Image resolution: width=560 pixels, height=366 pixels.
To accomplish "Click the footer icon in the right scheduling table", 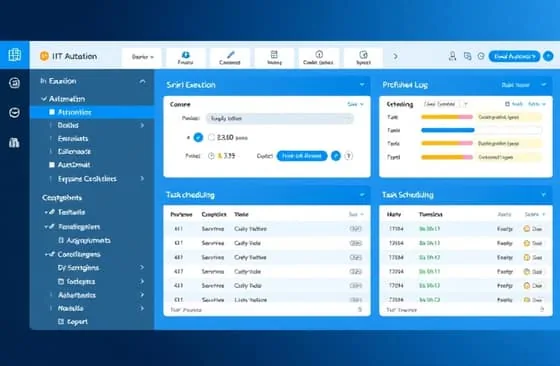I will tap(542, 309).
